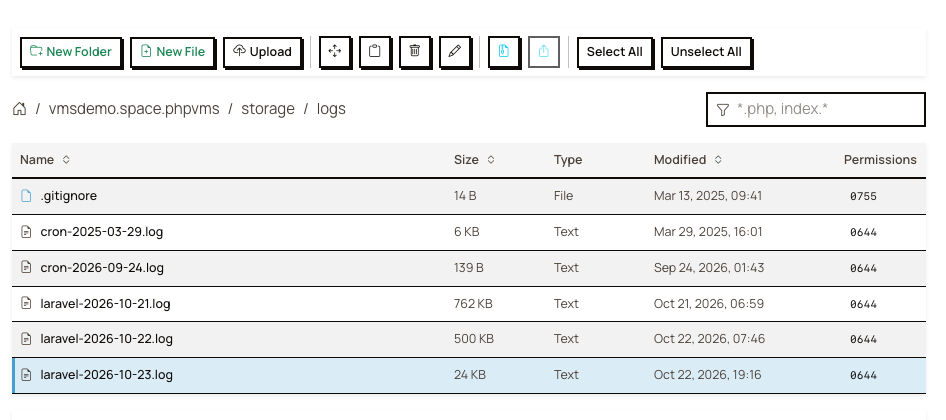Viewport: 946px width, 420px height.
Task: Click permissions 0644 for cron-2026-09-24.log
Action: tap(863, 268)
